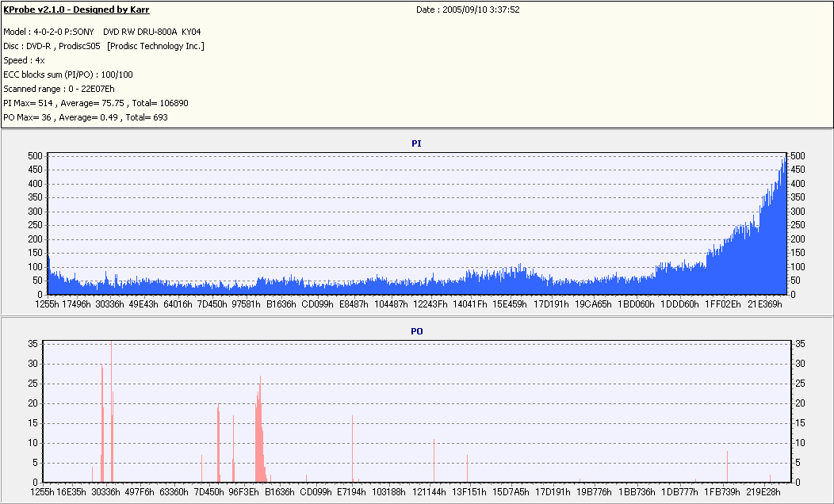
Task: Click the PO chart x-axis label 13F151h
Action: click(469, 492)
